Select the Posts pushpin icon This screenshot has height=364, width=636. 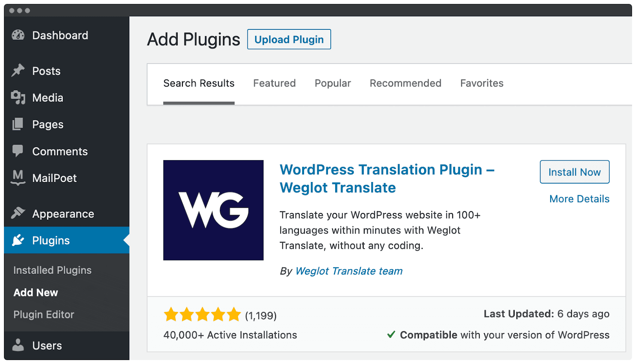tap(17, 71)
